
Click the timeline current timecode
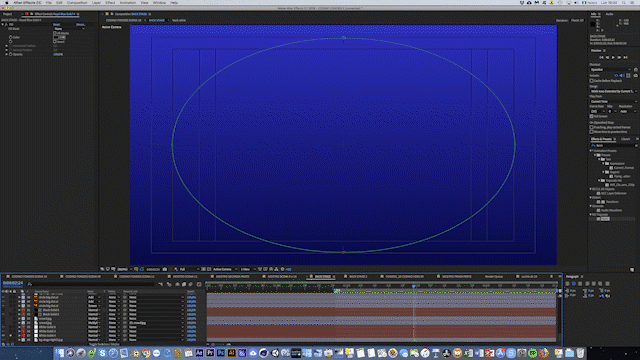(13, 283)
